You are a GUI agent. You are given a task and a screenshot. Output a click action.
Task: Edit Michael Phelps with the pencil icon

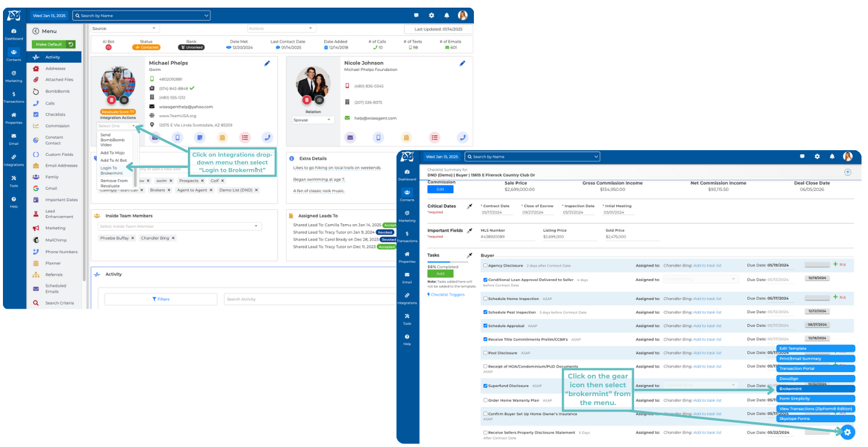click(267, 63)
